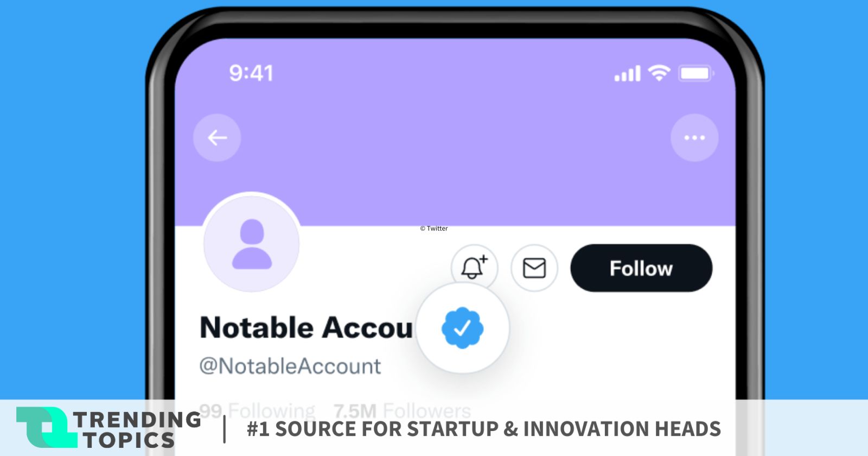Click the © Twitter credit text
868x456 pixels.
[434, 229]
